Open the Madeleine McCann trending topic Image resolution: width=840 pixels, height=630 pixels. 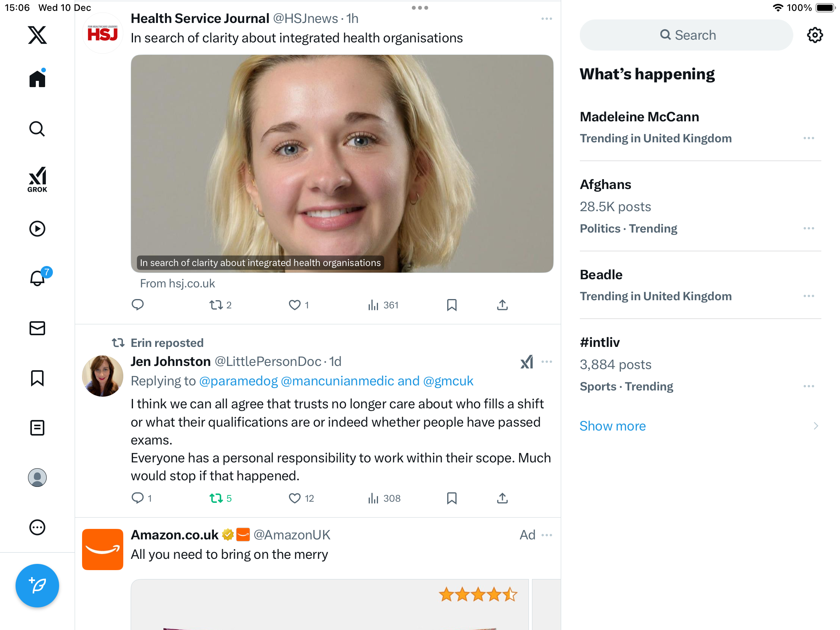point(639,117)
